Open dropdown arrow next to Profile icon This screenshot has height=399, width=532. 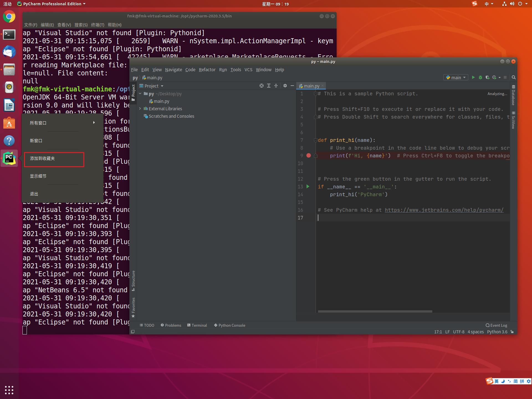pos(500,78)
